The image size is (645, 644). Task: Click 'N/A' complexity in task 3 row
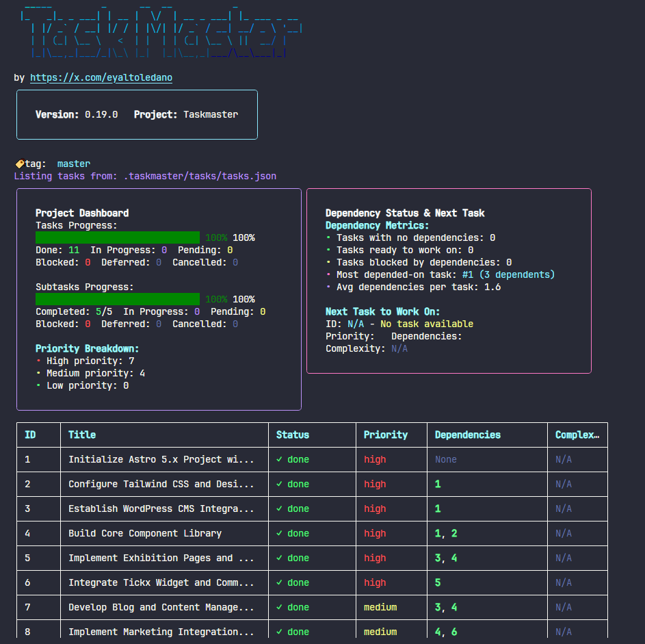(x=564, y=509)
